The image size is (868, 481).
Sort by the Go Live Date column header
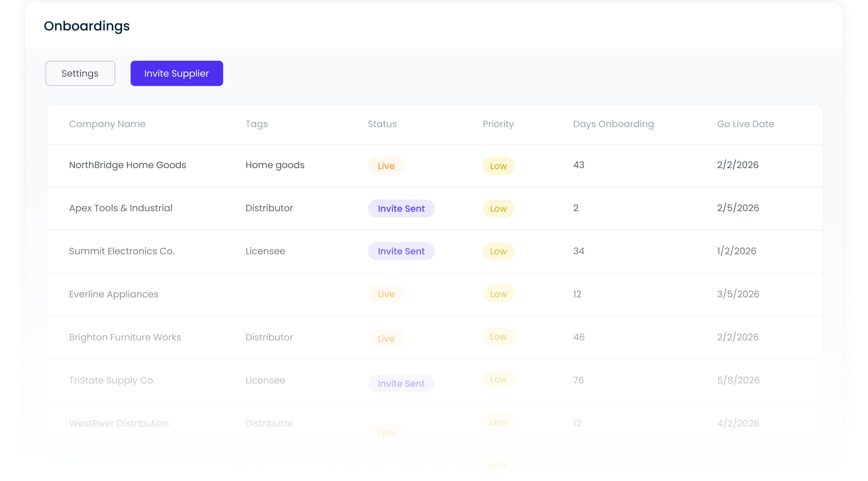[x=745, y=124]
